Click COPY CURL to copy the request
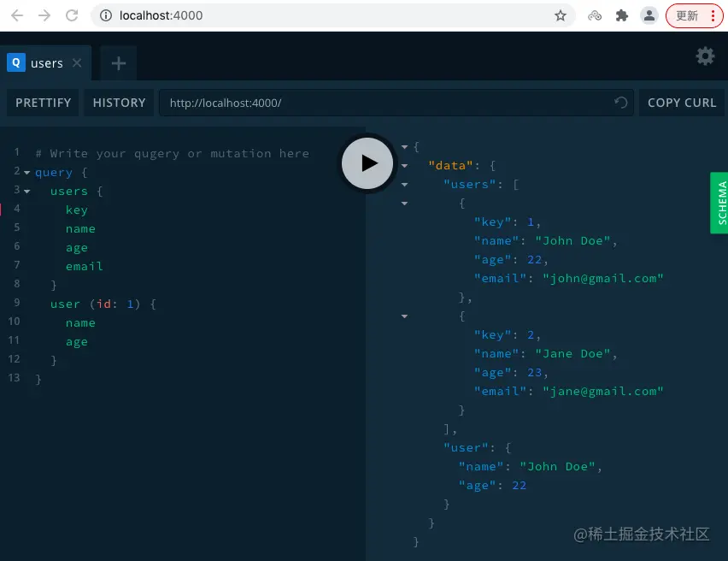 coord(681,102)
